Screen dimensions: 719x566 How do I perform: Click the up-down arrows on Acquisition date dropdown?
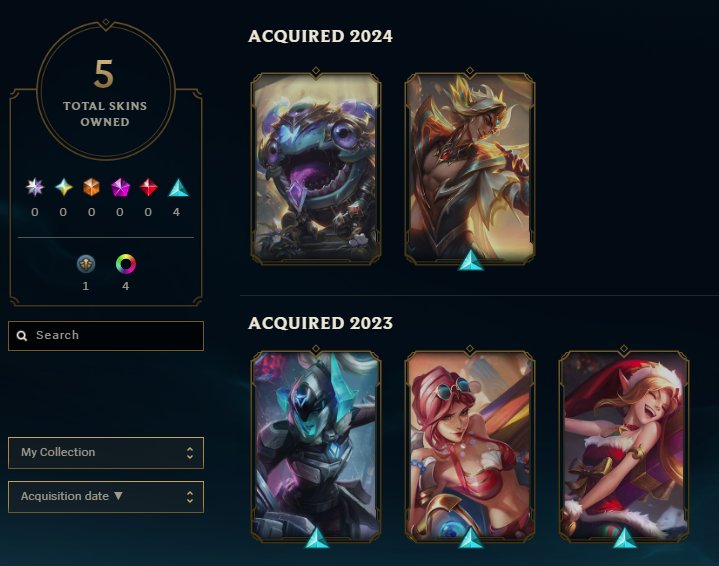190,497
